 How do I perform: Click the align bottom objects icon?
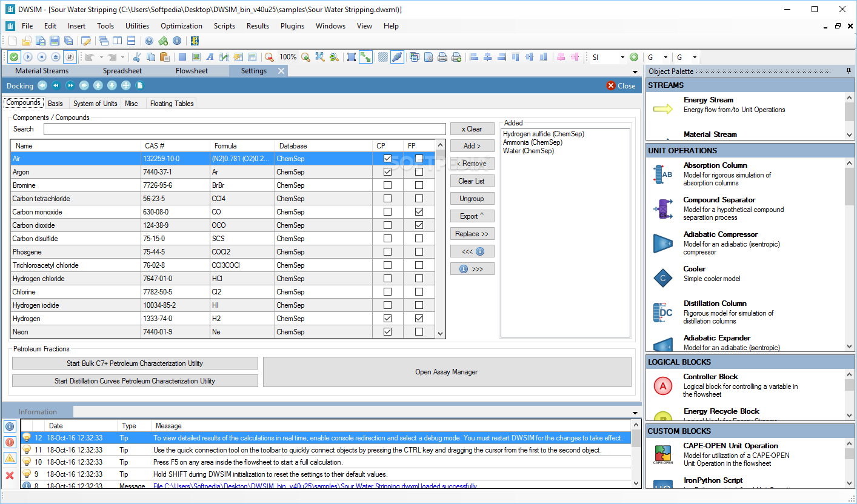pos(543,57)
